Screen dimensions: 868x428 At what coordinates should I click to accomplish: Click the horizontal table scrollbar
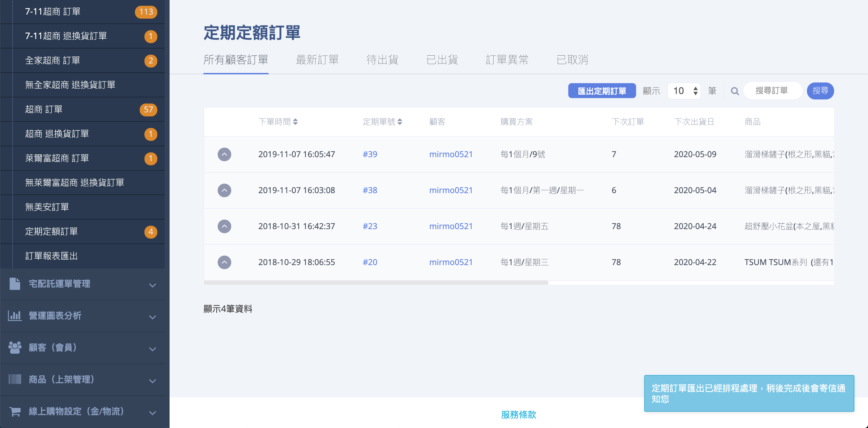(376, 283)
